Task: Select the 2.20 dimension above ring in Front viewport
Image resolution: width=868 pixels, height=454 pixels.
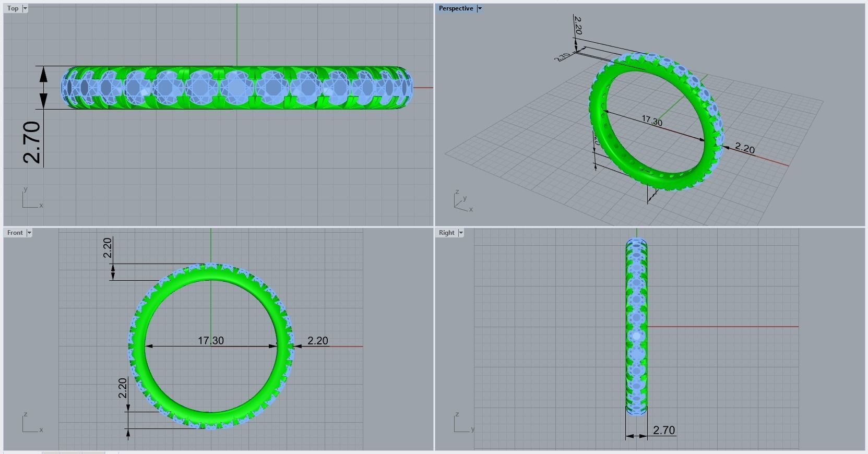Action: (x=108, y=247)
